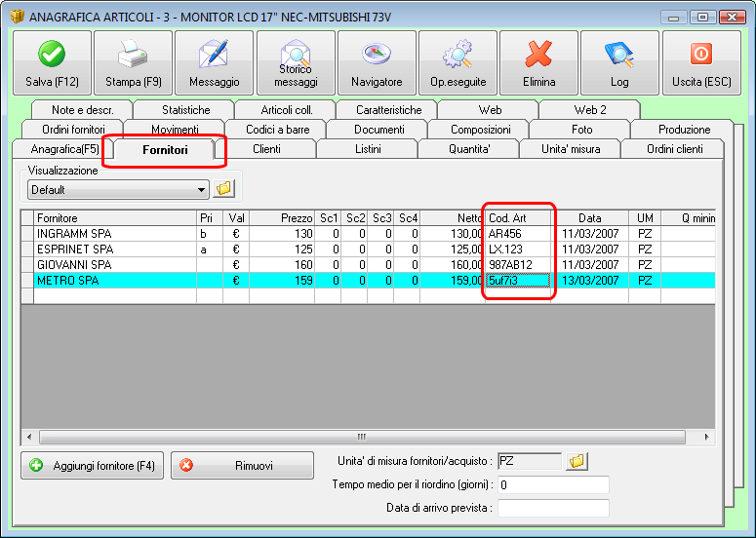756x538 pixels.
Task: Select INGRAMM SPA supplier row
Action: click(369, 234)
